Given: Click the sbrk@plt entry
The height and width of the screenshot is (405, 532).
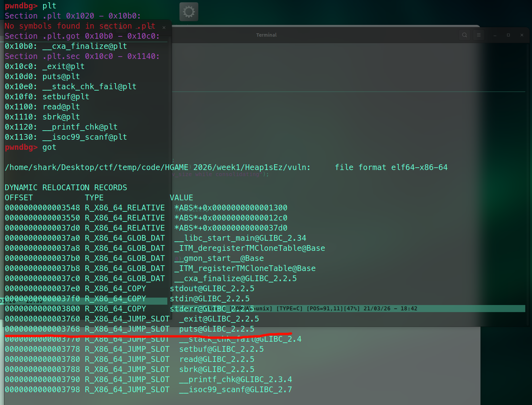Looking at the screenshot, I should coord(42,117).
